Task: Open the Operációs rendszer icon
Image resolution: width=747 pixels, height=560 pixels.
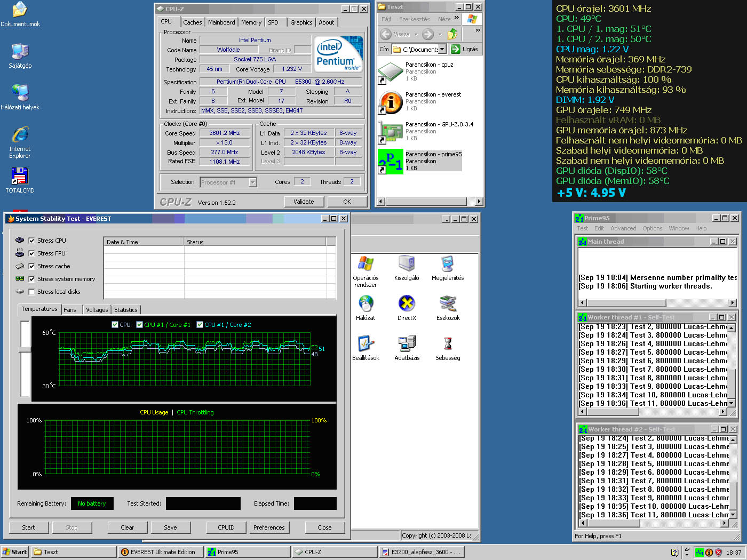Action: pyautogui.click(x=365, y=264)
